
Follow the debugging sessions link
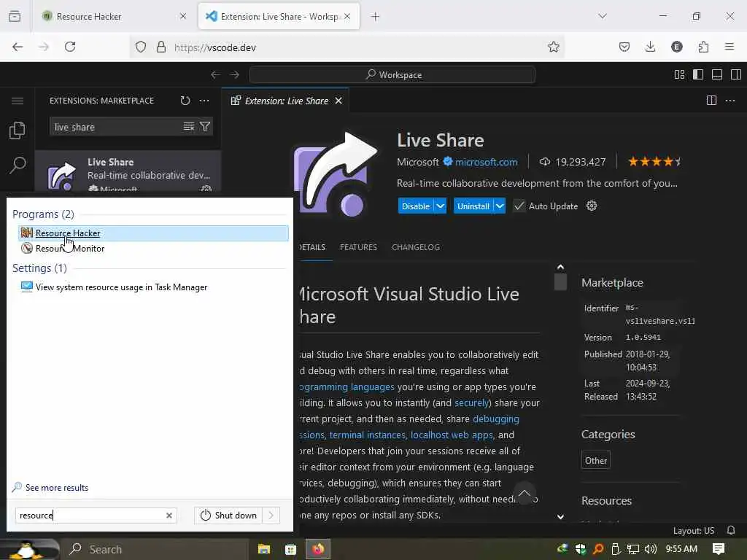(495, 419)
